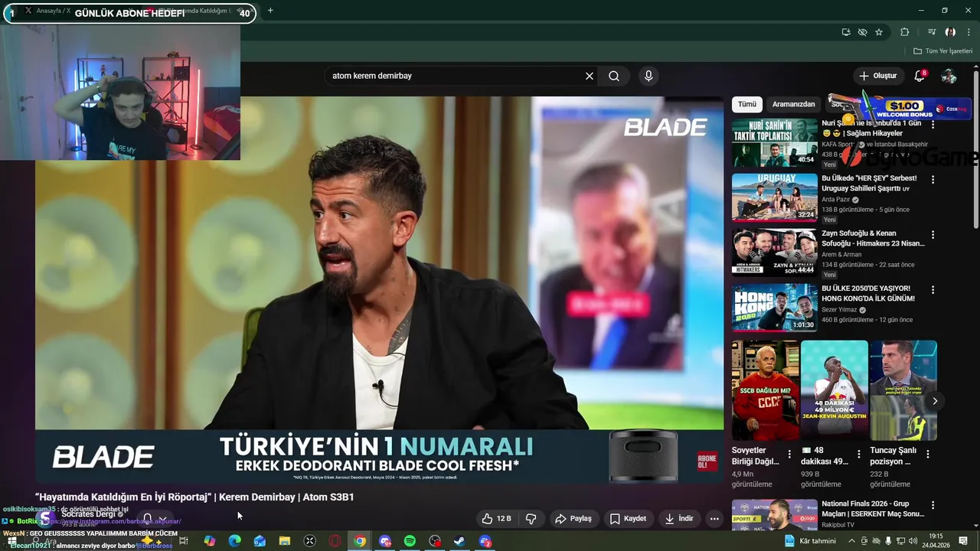The width and height of the screenshot is (980, 551).
Task: Open the Chrome profile avatar
Action: (x=950, y=32)
